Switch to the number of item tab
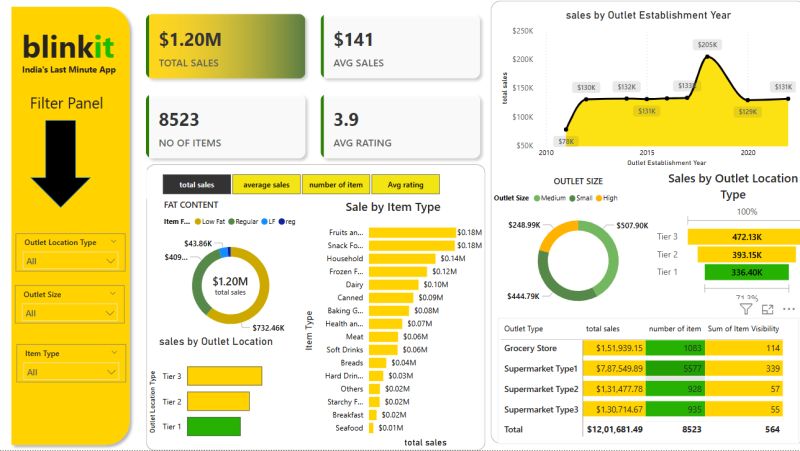This screenshot has height=451, width=800. click(336, 185)
